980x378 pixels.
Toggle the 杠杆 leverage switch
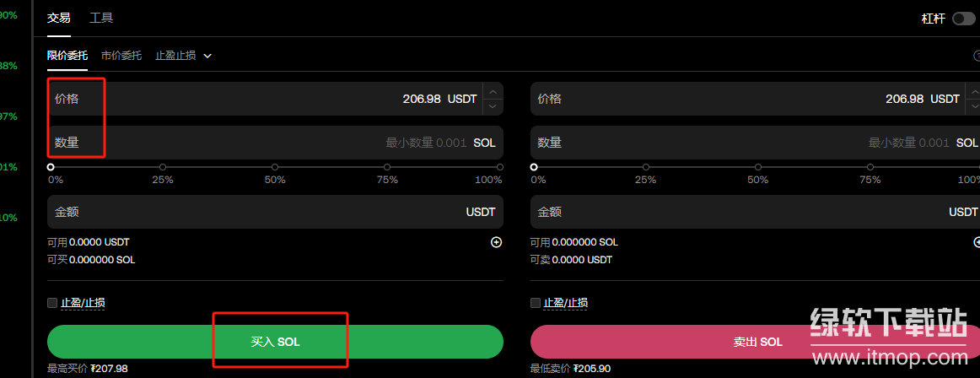[963, 19]
